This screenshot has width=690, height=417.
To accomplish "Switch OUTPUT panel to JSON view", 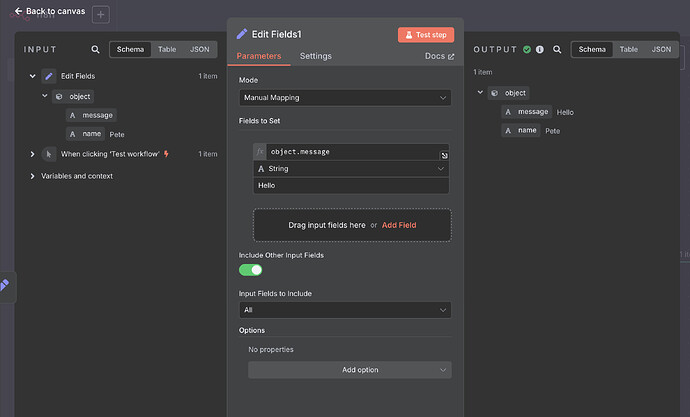I will point(661,49).
